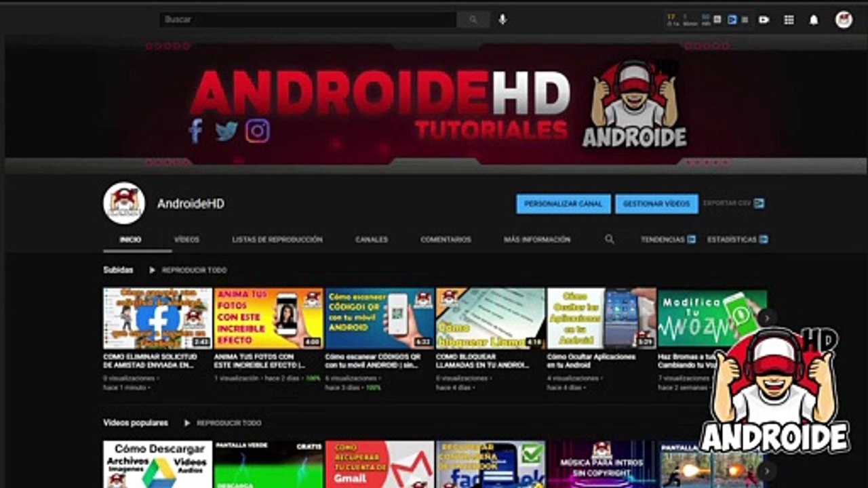Open the Listas de reproducción tab

pos(277,239)
